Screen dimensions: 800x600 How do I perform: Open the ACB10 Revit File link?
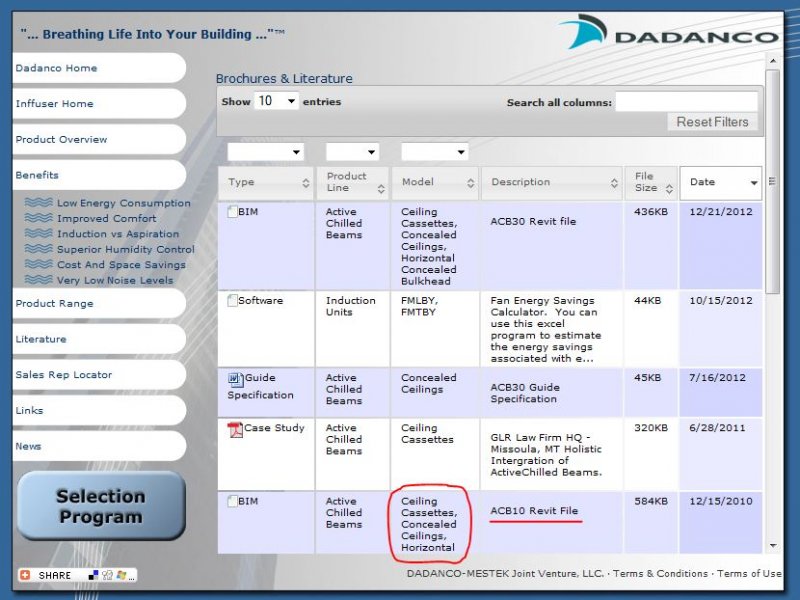(x=534, y=511)
